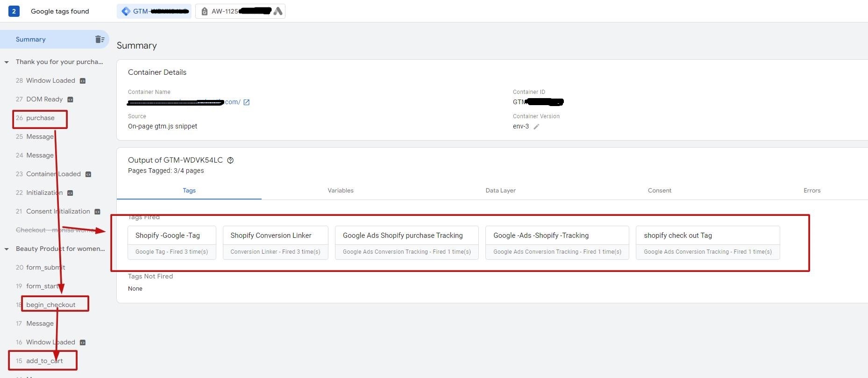Click the 'On-page gtm.js snippet' source text

(x=163, y=126)
